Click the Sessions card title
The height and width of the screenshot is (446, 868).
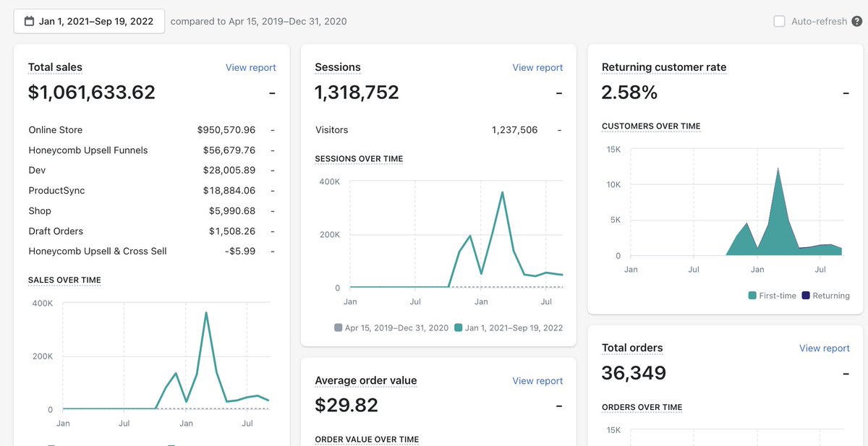(338, 67)
